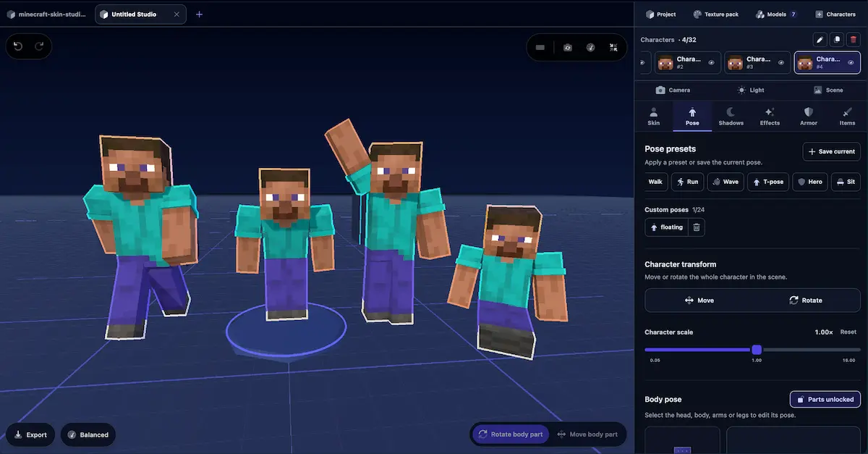Open the Project tab
Viewport: 868px width, 454px height.
(x=660, y=14)
